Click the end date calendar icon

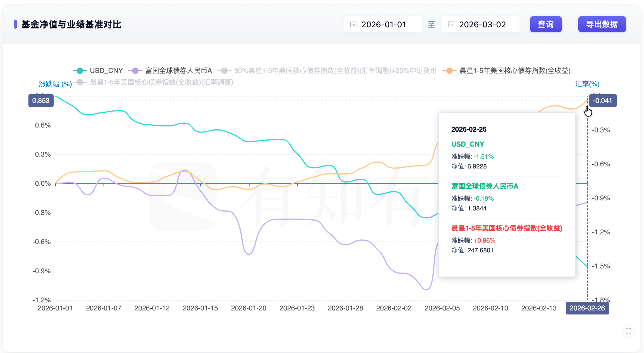(451, 24)
